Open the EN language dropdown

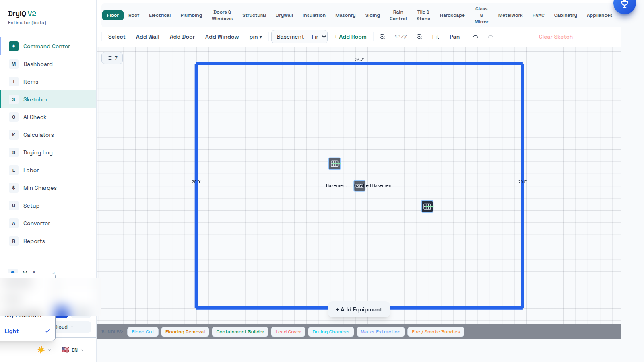click(72, 350)
